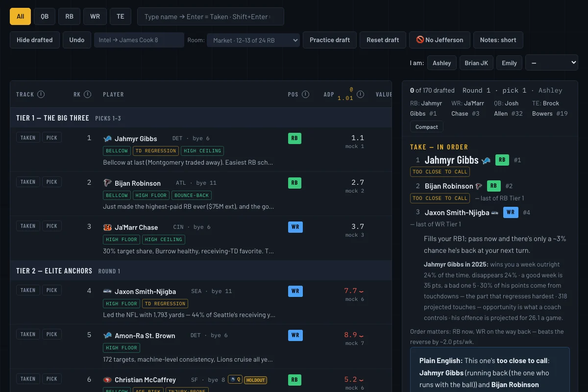Open the Room market dropdown
The height and width of the screenshot is (392, 588).
point(253,40)
